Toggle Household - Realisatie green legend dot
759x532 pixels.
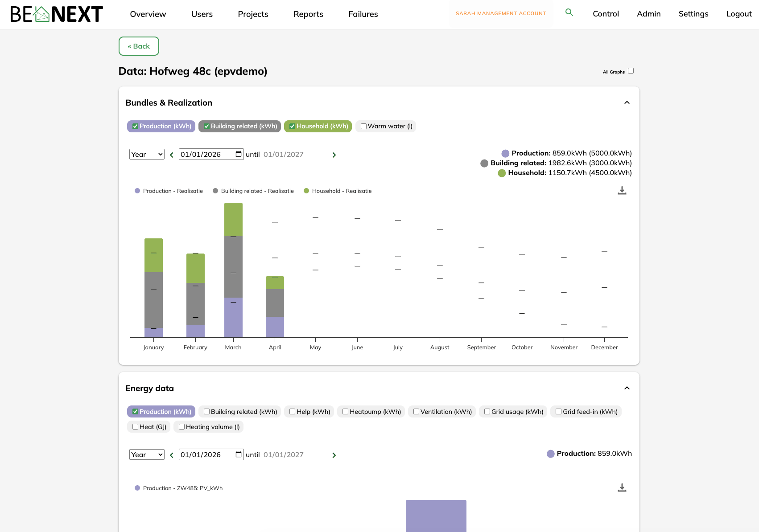(306, 191)
